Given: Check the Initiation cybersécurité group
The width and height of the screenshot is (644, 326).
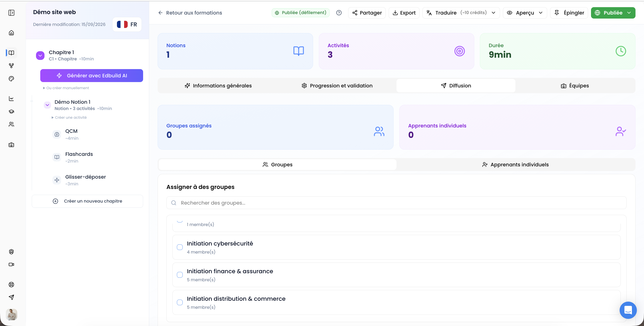Looking at the screenshot, I should [x=180, y=247].
